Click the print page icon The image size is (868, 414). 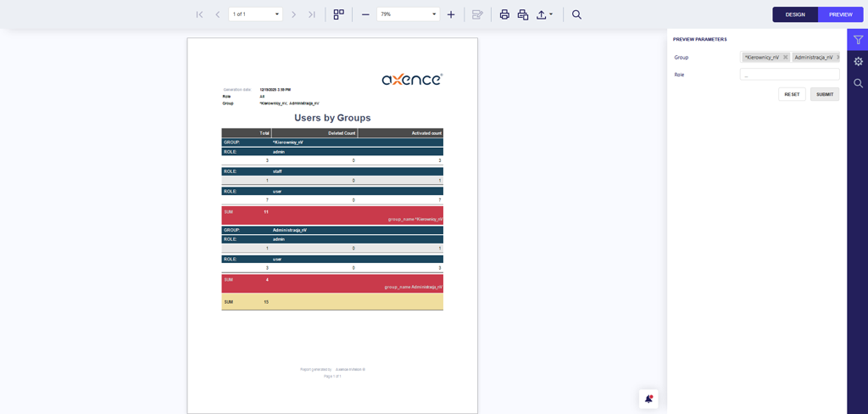coord(523,15)
